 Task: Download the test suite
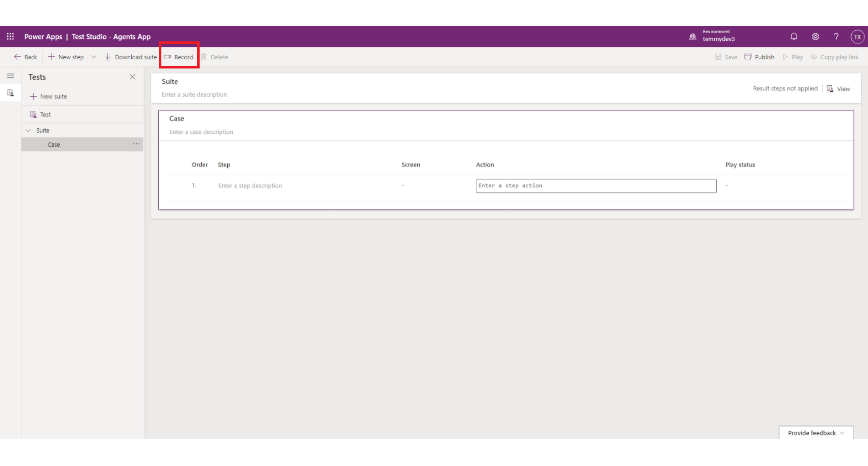[131, 57]
